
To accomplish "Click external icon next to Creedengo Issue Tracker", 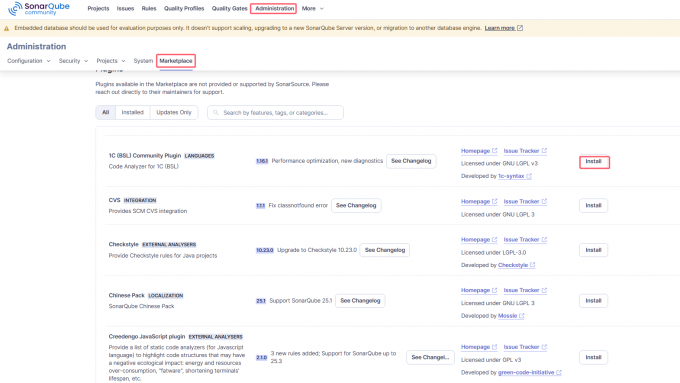I will pos(544,347).
